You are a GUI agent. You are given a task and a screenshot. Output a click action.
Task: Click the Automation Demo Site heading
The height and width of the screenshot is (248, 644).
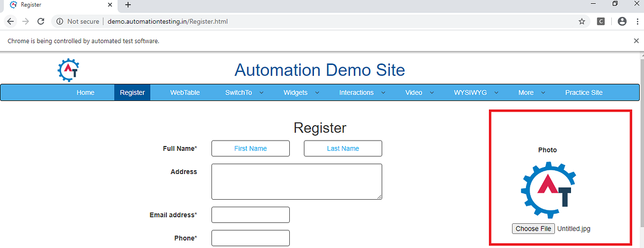[320, 70]
